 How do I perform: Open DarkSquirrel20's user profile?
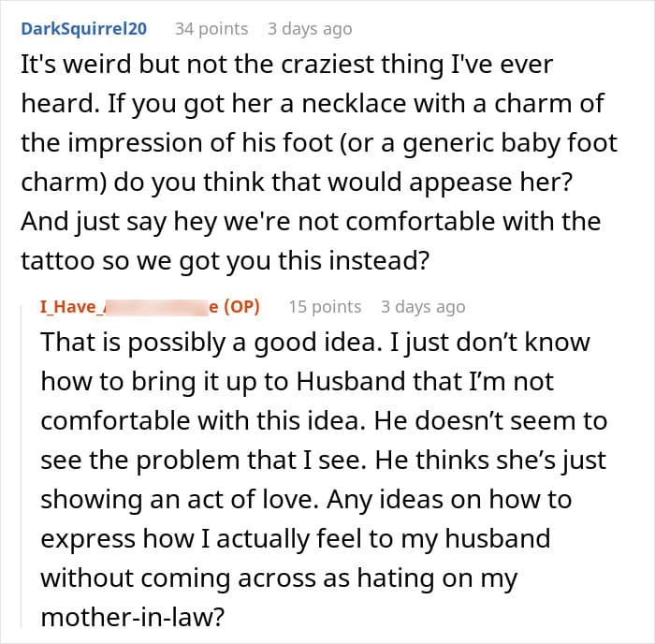(x=83, y=29)
